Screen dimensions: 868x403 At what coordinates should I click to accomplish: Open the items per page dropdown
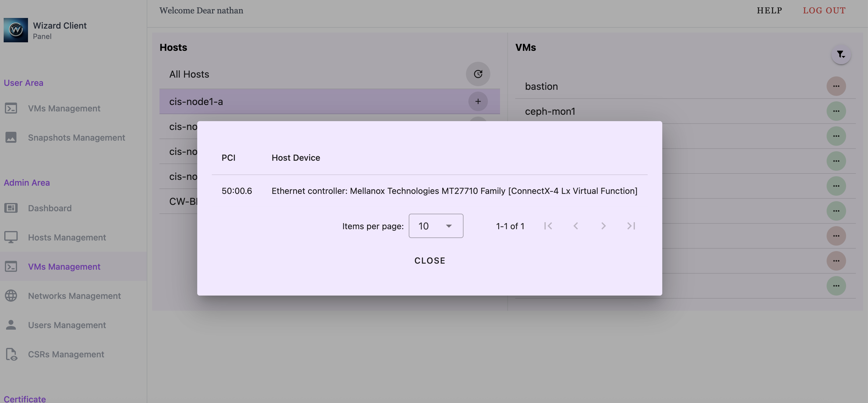436,226
